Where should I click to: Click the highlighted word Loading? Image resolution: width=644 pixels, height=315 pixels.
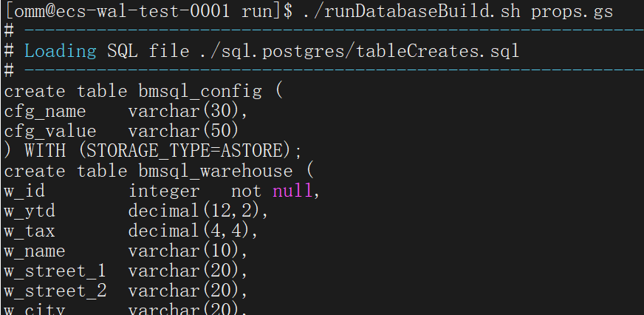61,51
